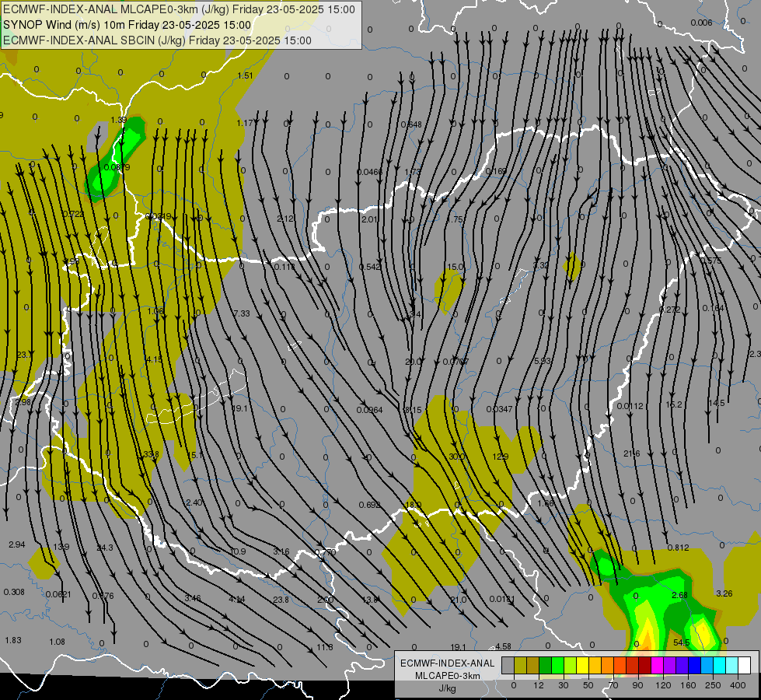Screen dimensions: 761x700
Task: Click the map value 14.5
Action: click(x=717, y=403)
